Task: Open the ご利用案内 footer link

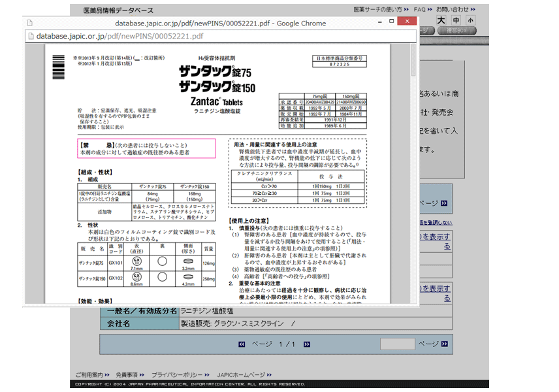Action: coord(92,375)
